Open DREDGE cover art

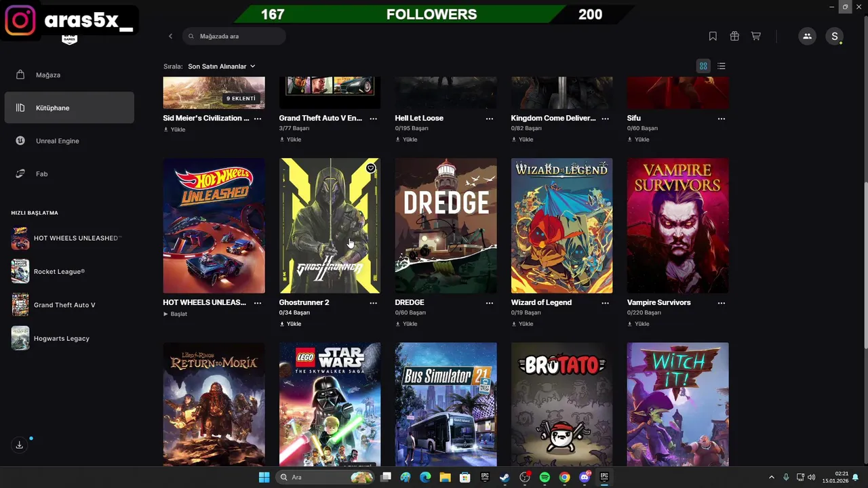pyautogui.click(x=446, y=226)
